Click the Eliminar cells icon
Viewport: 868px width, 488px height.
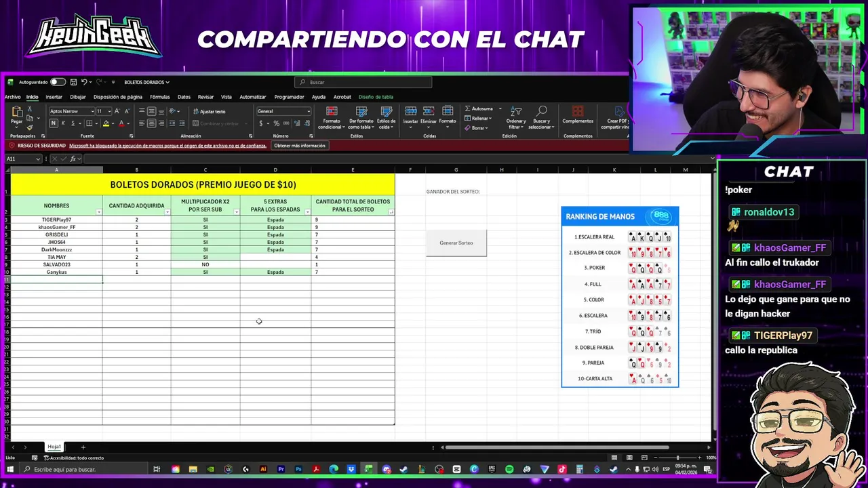point(429,115)
